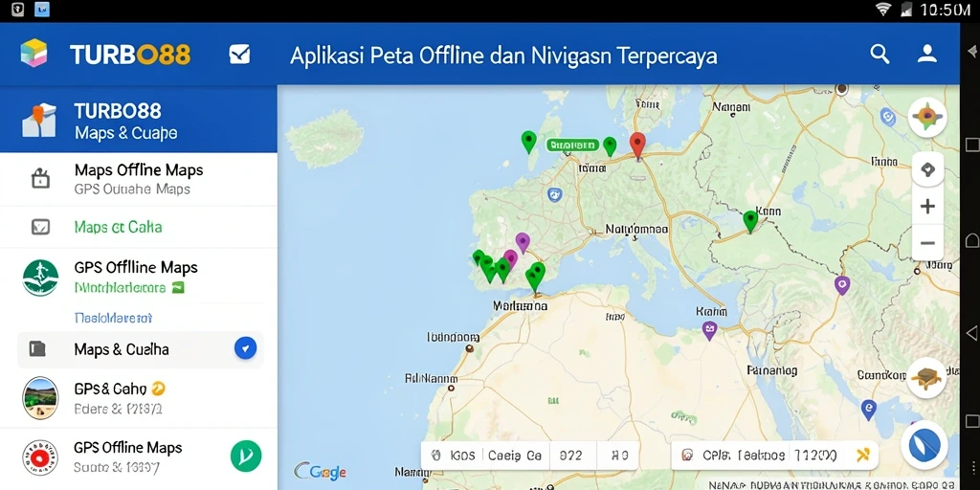Screen dimensions: 980x490
Task: Click the TURBO88 wordmark in the header
Action: [x=130, y=55]
